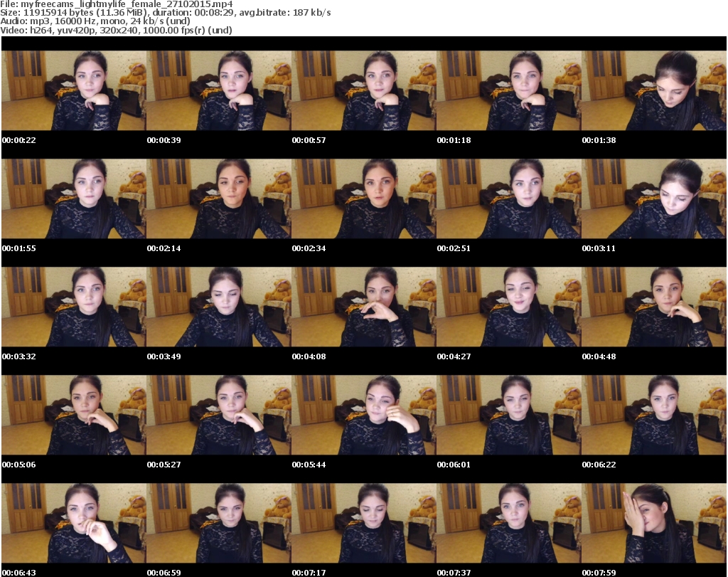Select the thumbnail frame at 00:03:32

pyautogui.click(x=74, y=307)
